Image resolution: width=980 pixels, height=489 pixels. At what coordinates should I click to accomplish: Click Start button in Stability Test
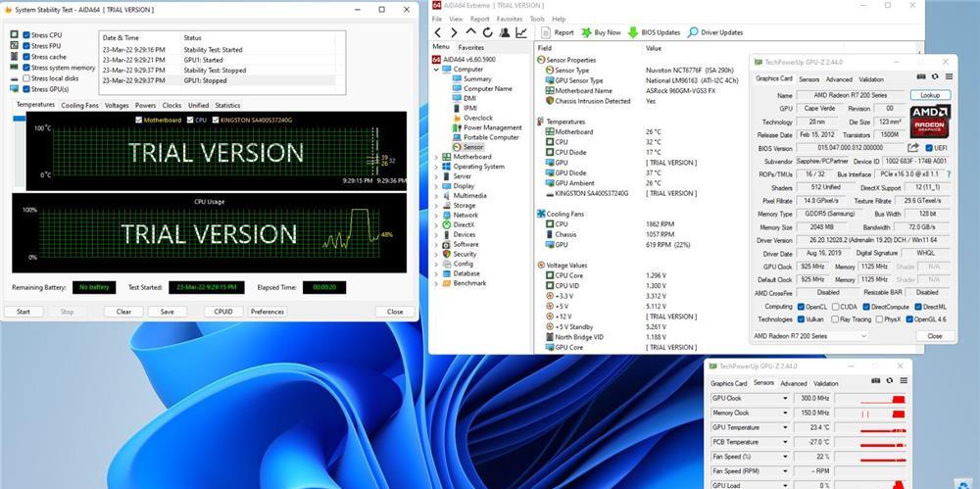click(24, 312)
